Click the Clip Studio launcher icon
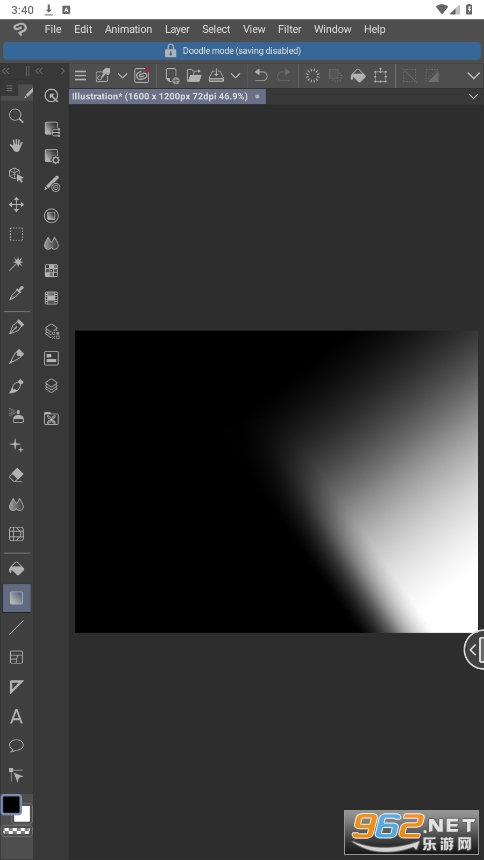The width and height of the screenshot is (484, 860). coord(142,76)
